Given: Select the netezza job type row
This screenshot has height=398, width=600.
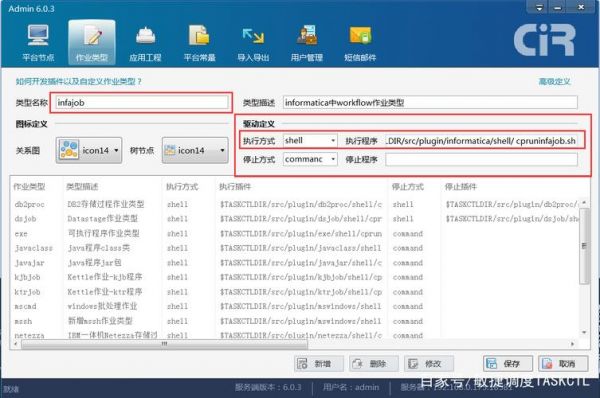Looking at the screenshot, I should click(x=295, y=335).
